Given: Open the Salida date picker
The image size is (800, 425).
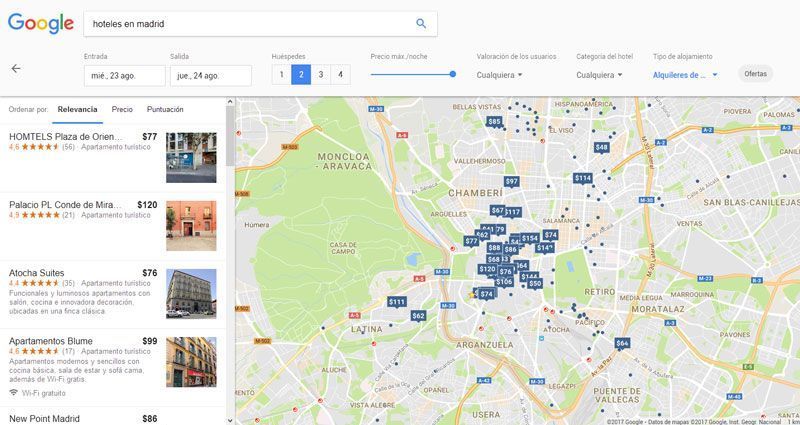Looking at the screenshot, I should [211, 76].
